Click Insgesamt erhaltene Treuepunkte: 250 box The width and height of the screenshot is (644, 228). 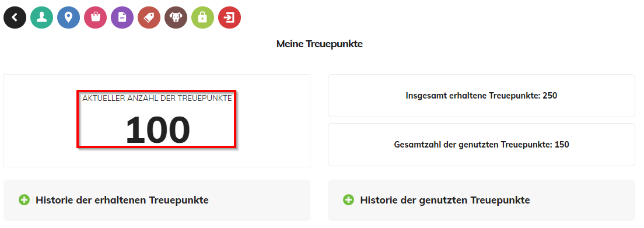pos(481,96)
